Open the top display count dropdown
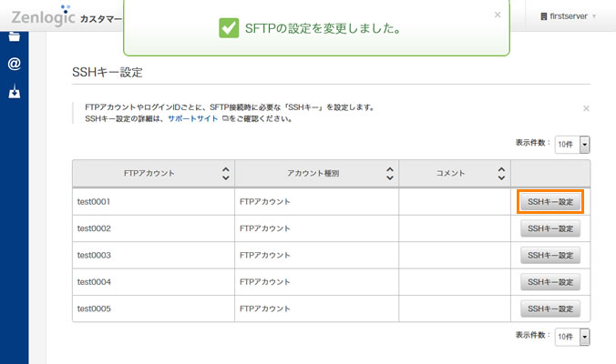The width and height of the screenshot is (616, 364). coord(572,145)
